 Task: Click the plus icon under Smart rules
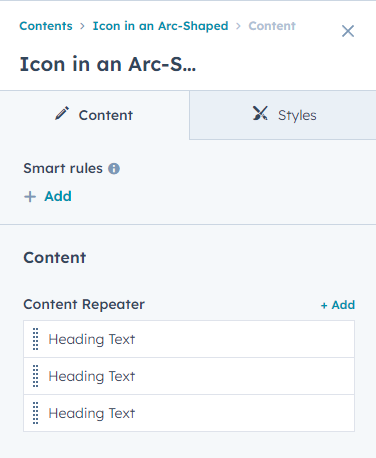[30, 197]
